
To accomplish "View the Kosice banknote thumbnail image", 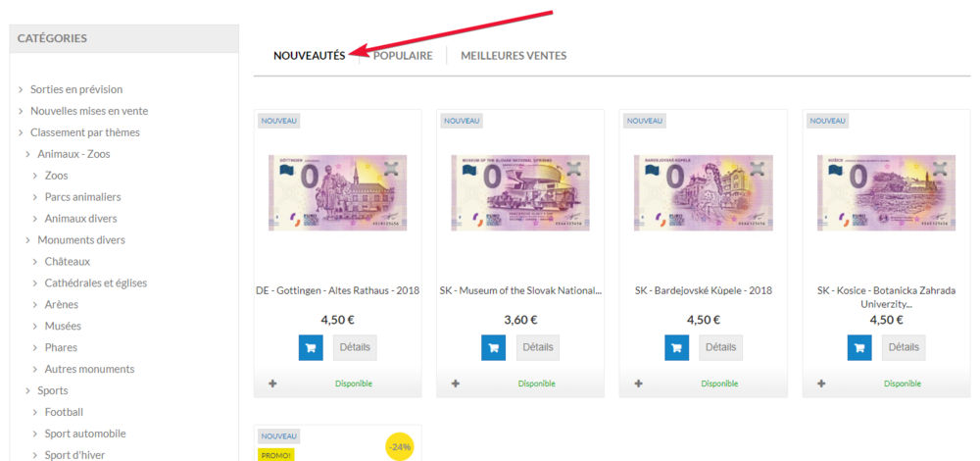I will click(x=886, y=192).
